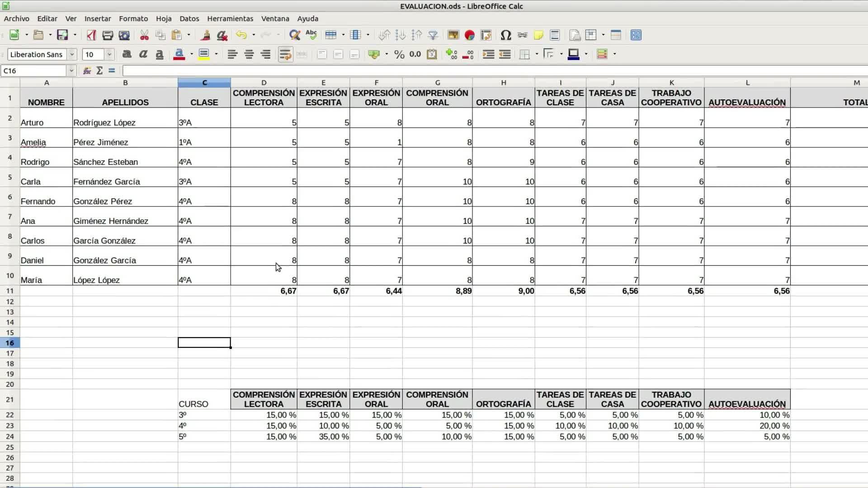Undo the last action
Viewport: 868px width, 488px height.
pyautogui.click(x=241, y=35)
